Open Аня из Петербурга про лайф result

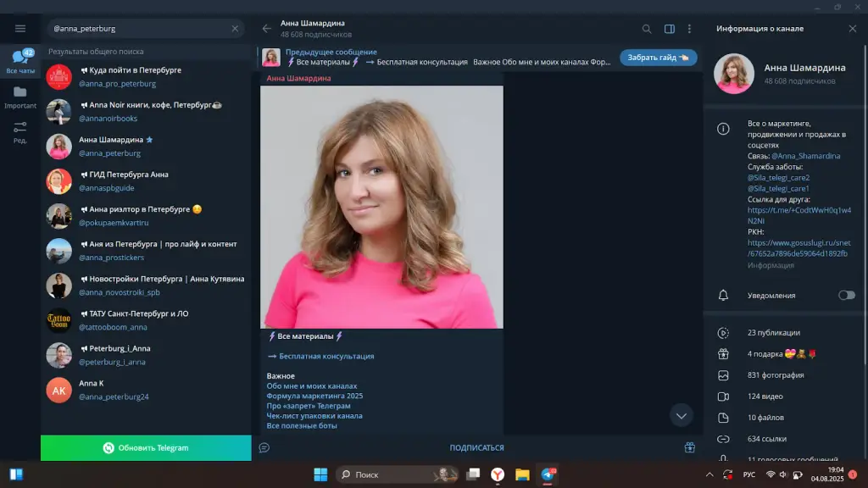point(146,251)
